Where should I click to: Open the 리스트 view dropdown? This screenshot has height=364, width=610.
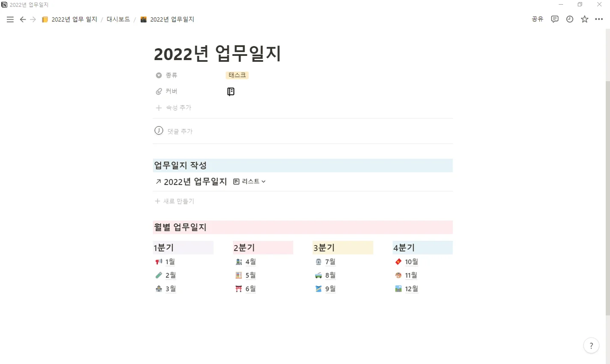pyautogui.click(x=250, y=181)
